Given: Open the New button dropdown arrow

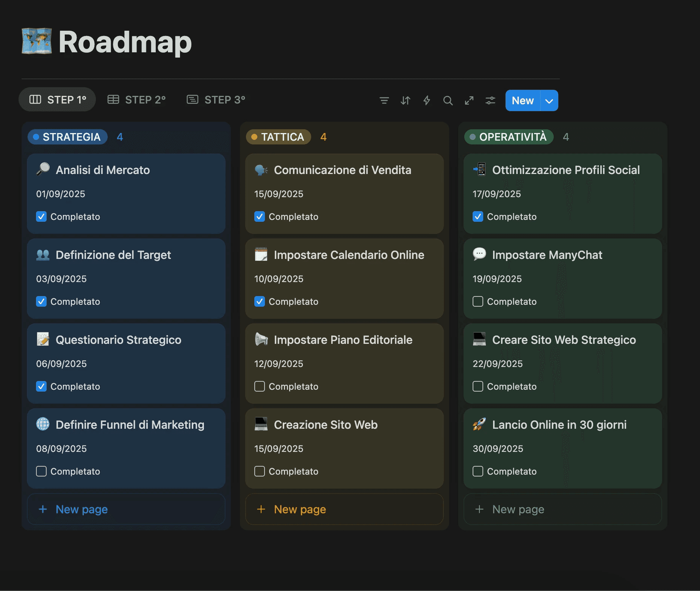Looking at the screenshot, I should click(549, 100).
